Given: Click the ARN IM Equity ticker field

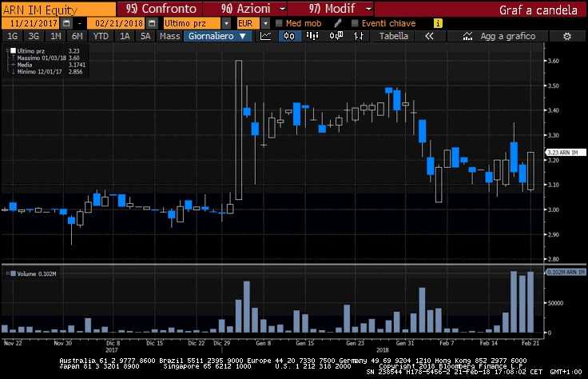Looking at the screenshot, I should (x=59, y=9).
